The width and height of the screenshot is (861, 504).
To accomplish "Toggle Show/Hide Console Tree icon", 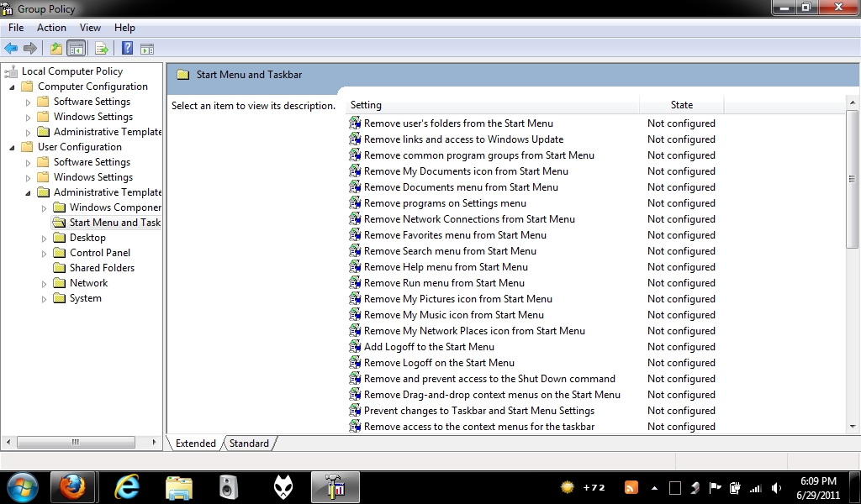I will tap(77, 48).
